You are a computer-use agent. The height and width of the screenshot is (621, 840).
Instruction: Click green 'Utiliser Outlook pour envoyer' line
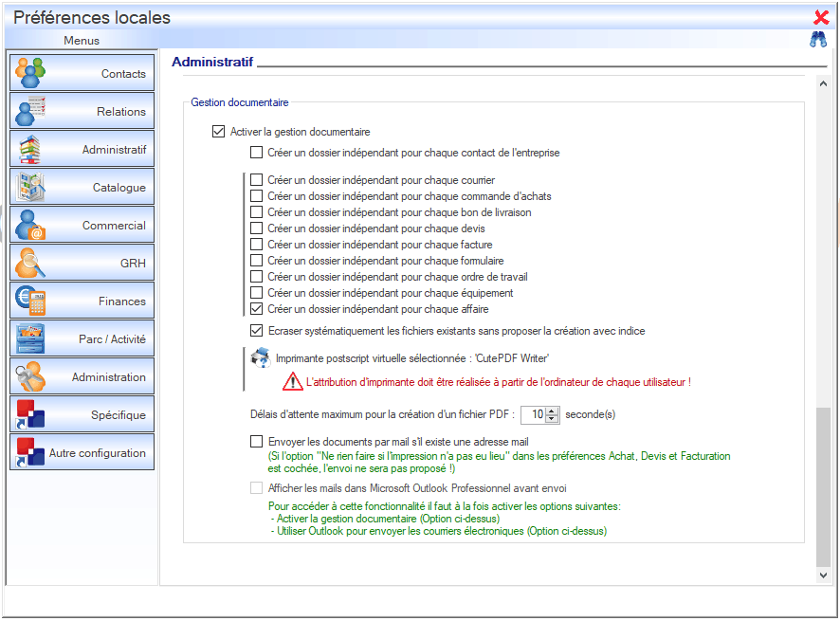(439, 531)
